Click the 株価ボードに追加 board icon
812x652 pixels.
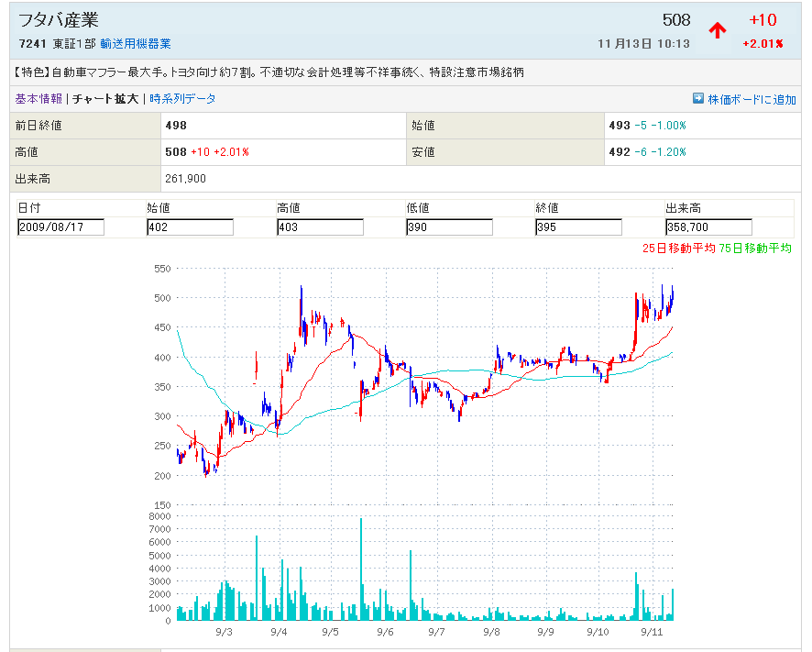698,98
